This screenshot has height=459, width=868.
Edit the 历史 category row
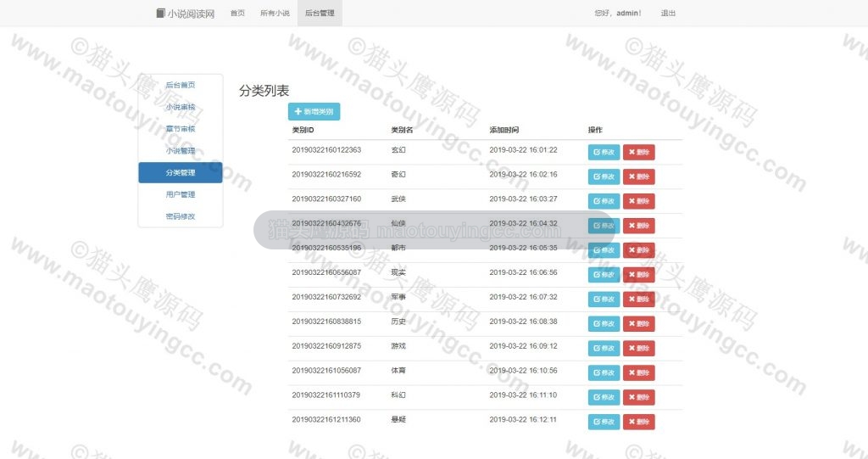click(x=604, y=324)
